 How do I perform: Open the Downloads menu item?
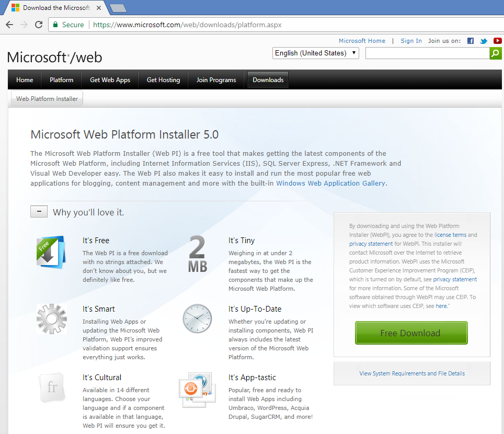(x=268, y=79)
